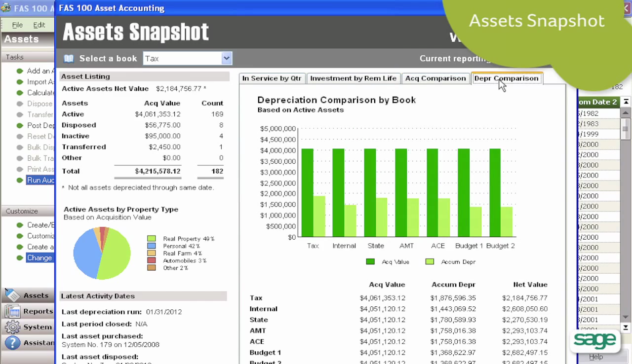Click last depreciation run date 01/31/2012
Image resolution: width=632 pixels, height=364 pixels.
163,312
